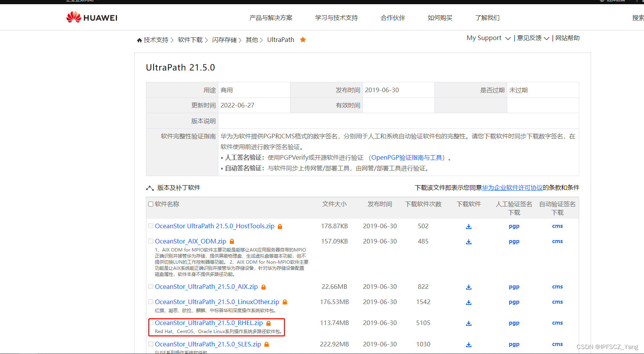The image size is (644, 354).
Task: Click lock icon beside LinuxOther.zip
Action: tap(285, 302)
